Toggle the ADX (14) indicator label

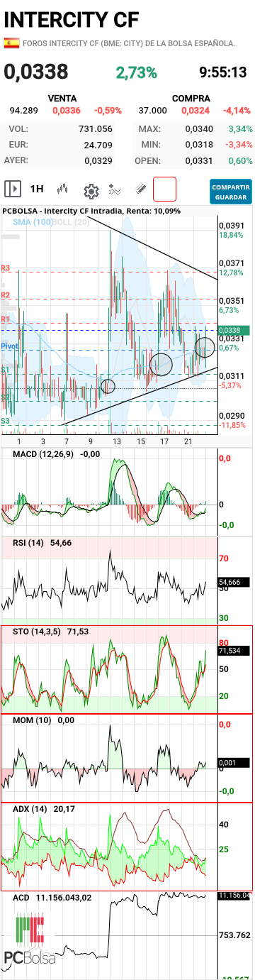tap(30, 809)
